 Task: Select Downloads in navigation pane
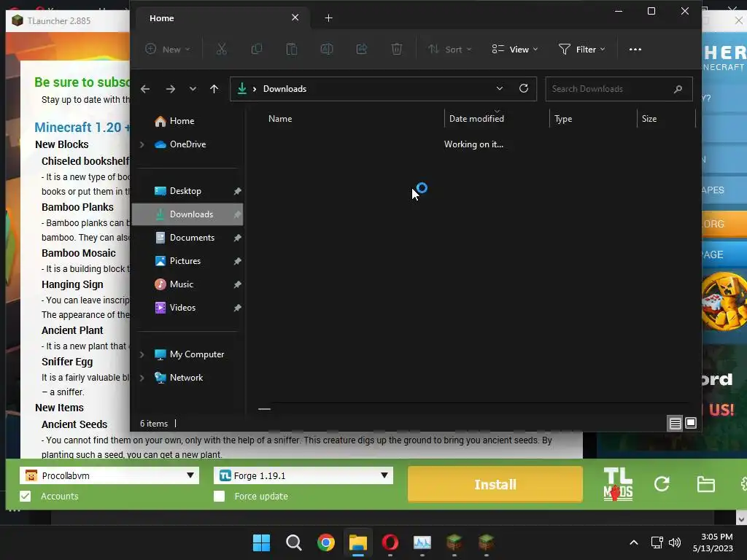click(x=188, y=214)
